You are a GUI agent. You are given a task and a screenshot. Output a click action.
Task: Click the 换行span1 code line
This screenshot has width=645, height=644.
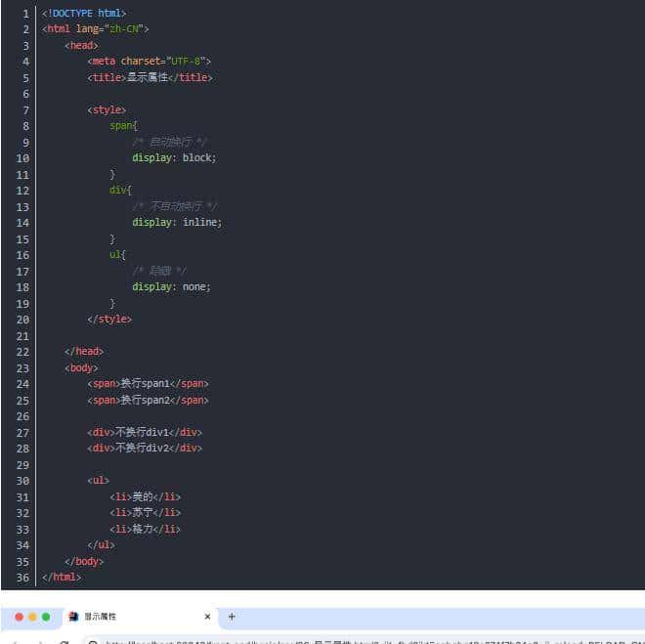click(148, 384)
